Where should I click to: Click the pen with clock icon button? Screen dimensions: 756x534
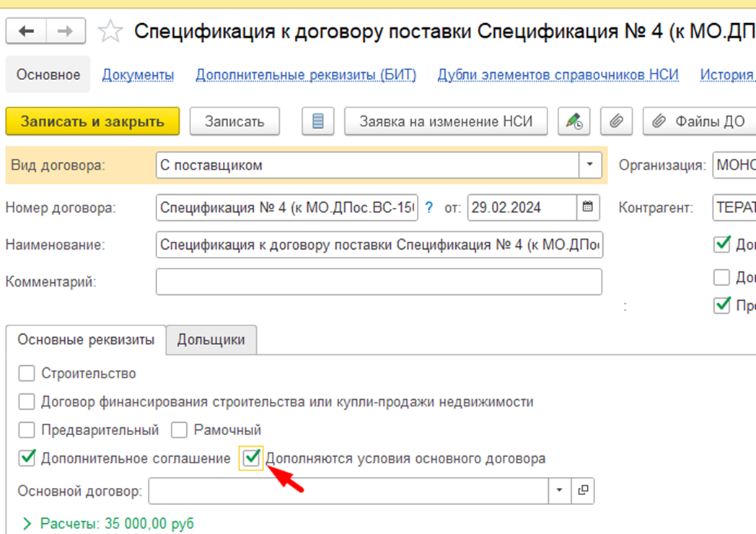[574, 121]
